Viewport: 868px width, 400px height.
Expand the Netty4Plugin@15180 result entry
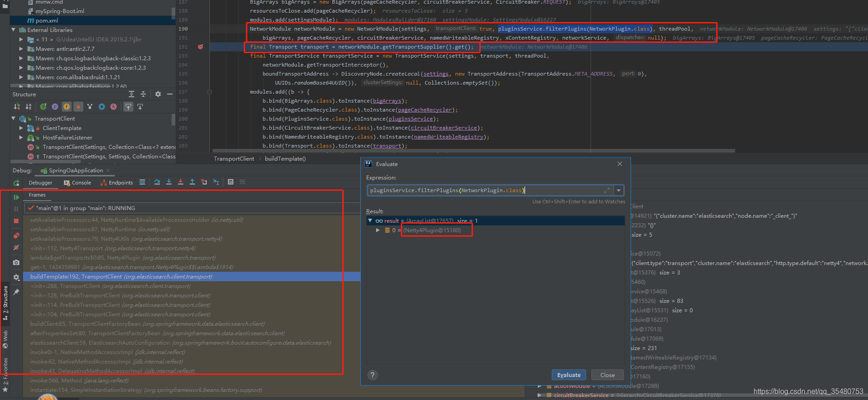click(378, 230)
